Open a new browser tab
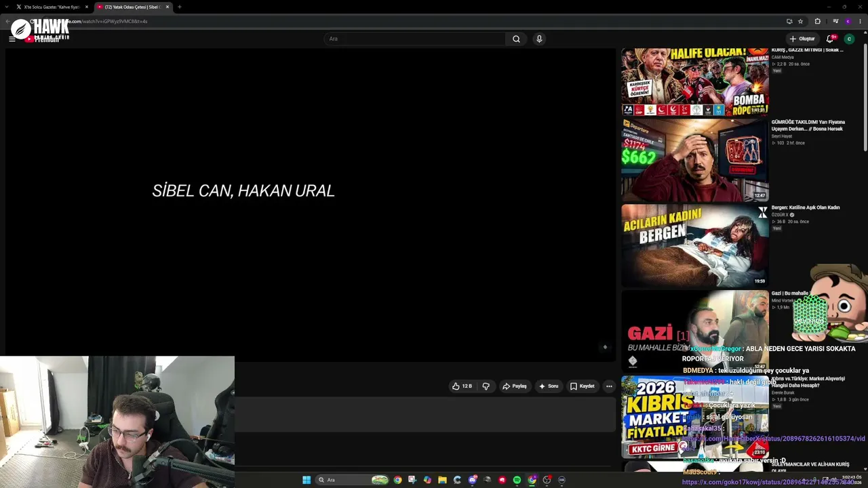 click(180, 7)
